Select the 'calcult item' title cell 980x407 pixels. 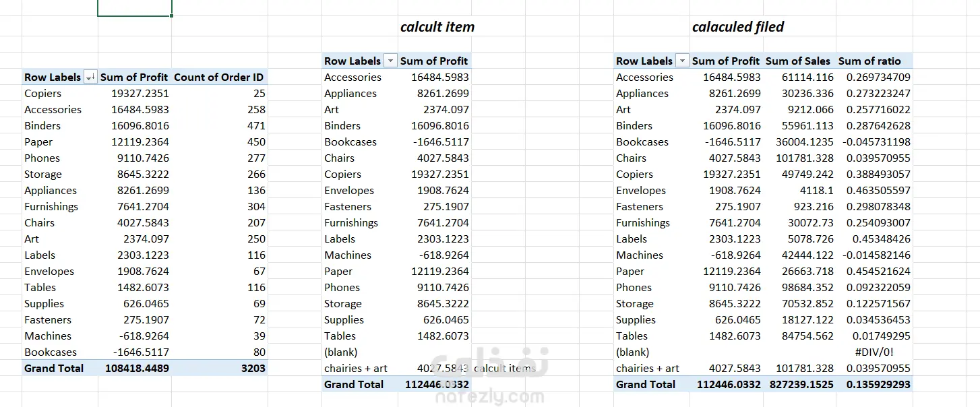[437, 27]
